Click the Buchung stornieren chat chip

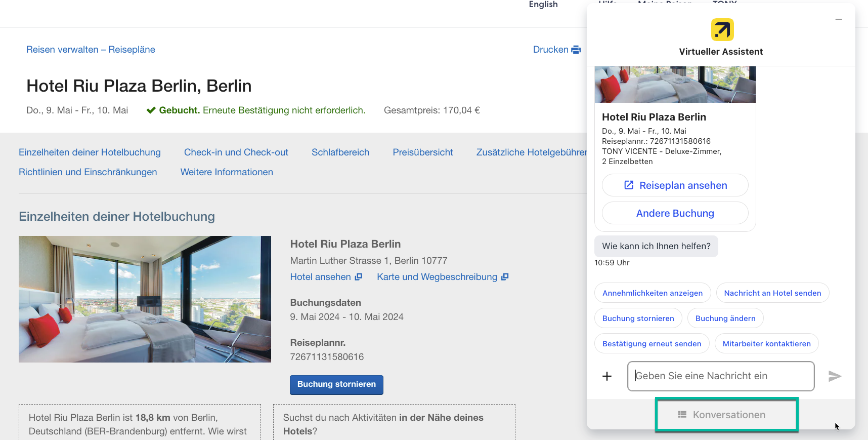638,318
